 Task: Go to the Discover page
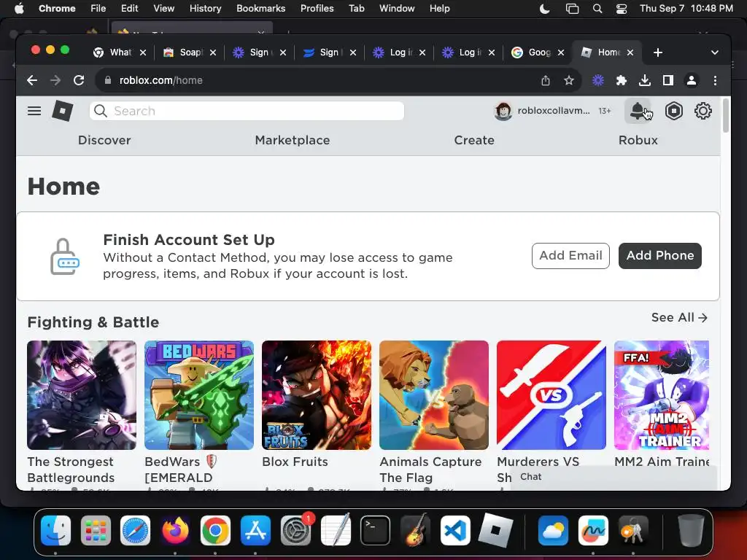coord(104,141)
